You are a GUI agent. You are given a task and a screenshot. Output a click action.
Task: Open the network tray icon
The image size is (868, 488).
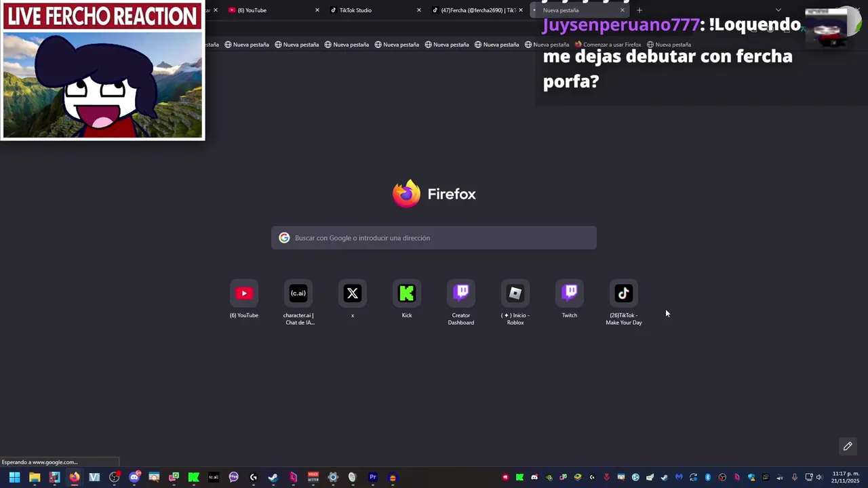pos(808,477)
